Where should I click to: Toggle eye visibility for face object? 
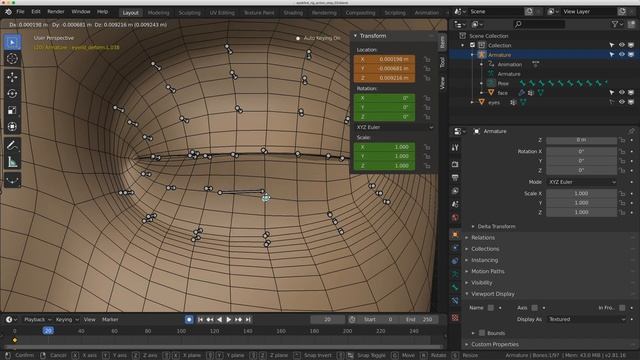[622, 93]
